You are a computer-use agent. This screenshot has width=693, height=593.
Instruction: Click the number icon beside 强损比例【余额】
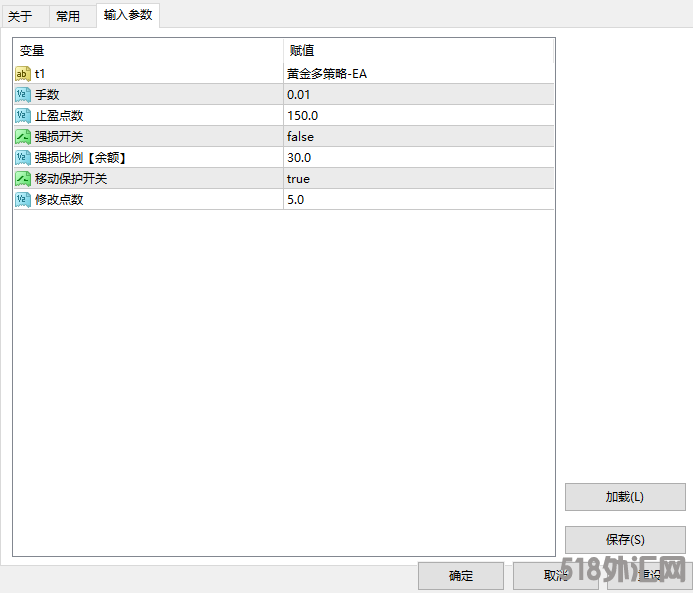pos(23,158)
